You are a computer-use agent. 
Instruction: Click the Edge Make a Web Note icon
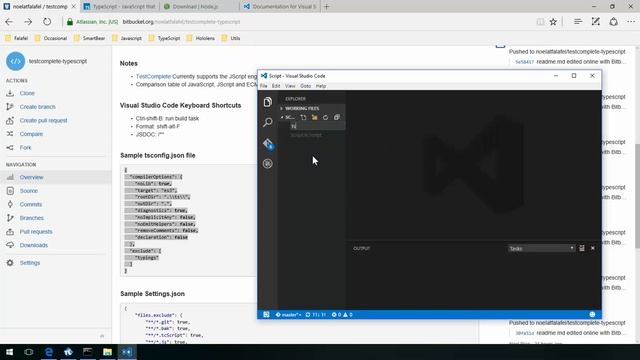point(596,22)
